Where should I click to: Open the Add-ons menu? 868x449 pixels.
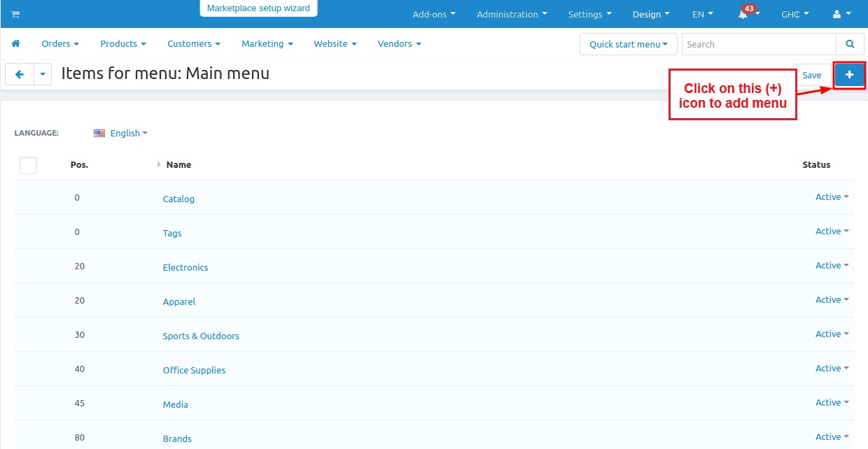point(433,15)
